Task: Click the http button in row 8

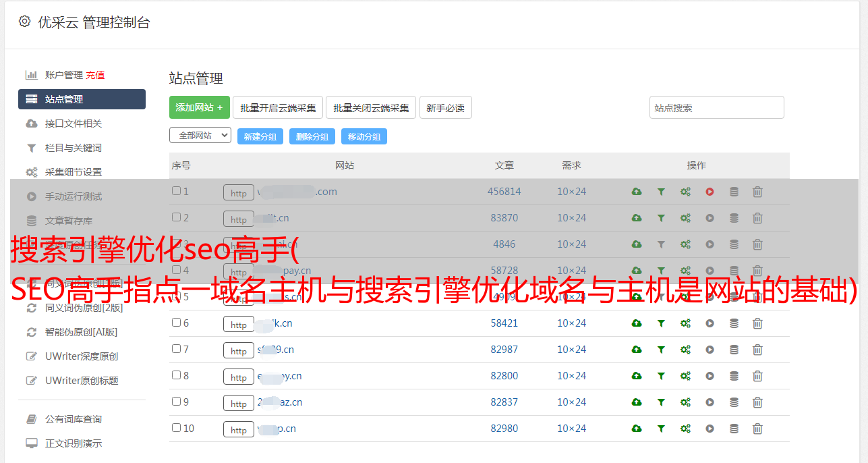Action: [239, 377]
